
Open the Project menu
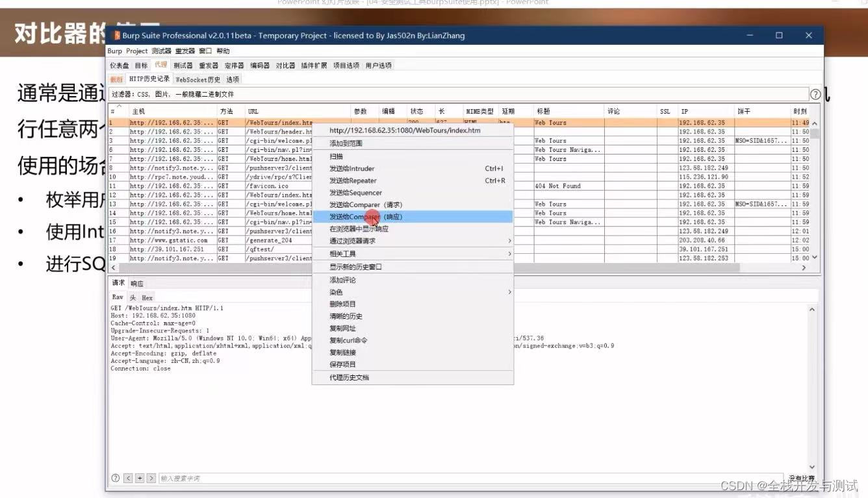pos(137,51)
